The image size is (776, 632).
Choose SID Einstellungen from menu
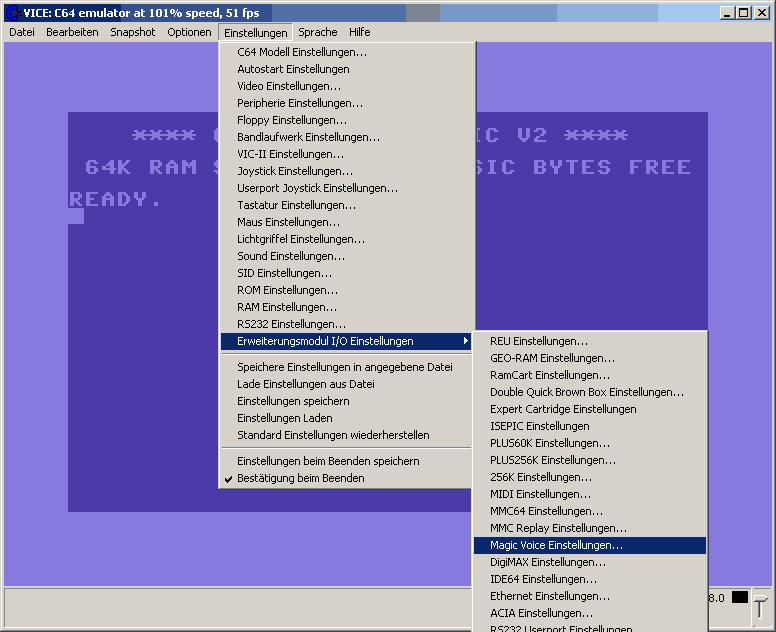(x=284, y=273)
